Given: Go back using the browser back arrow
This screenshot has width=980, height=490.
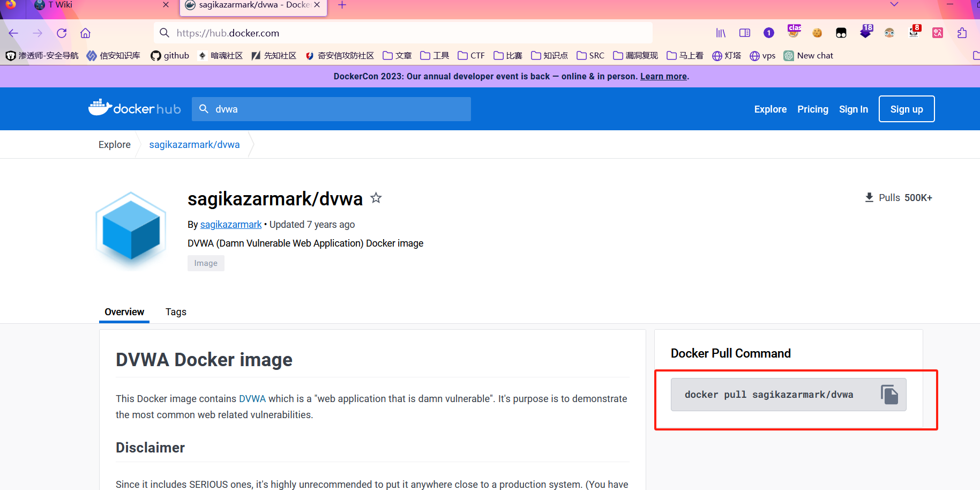Looking at the screenshot, I should point(13,33).
